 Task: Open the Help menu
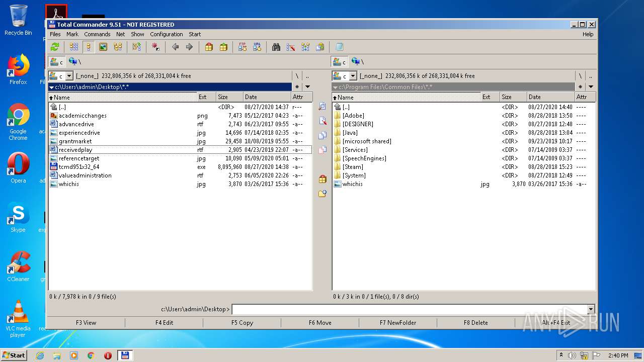tap(588, 34)
